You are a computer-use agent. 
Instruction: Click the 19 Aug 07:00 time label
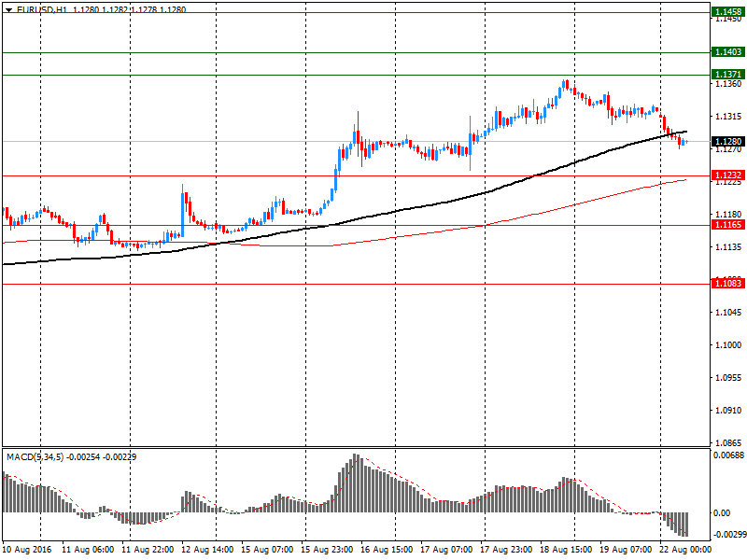[626, 550]
